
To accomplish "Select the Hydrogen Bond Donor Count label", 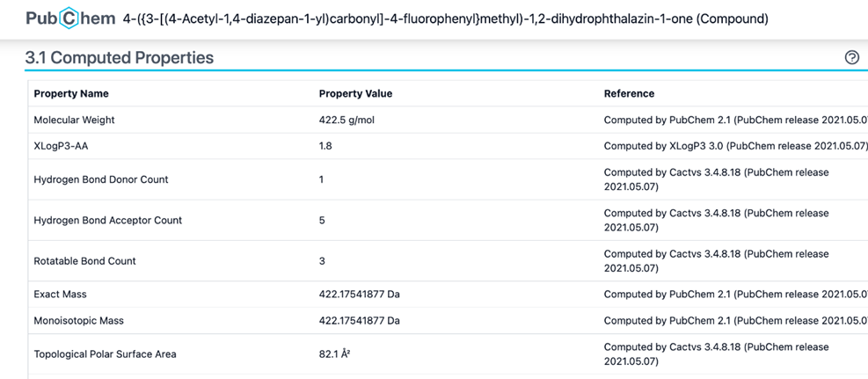I will tap(100, 179).
